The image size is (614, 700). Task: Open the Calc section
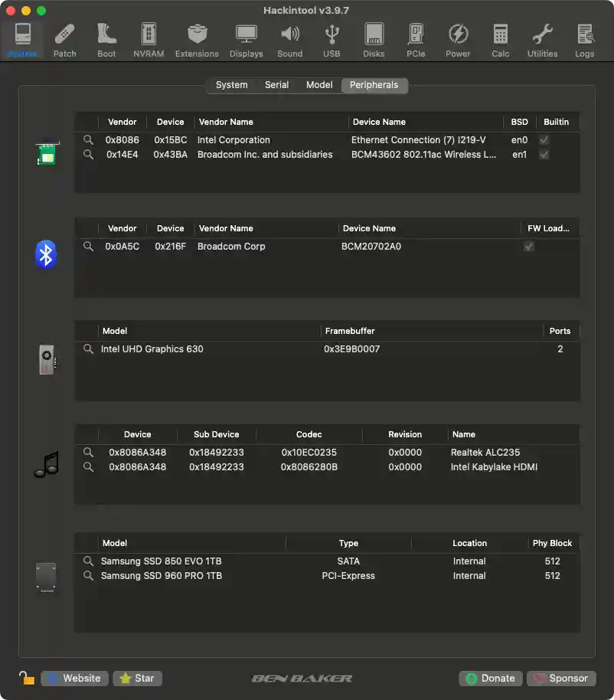(500, 38)
